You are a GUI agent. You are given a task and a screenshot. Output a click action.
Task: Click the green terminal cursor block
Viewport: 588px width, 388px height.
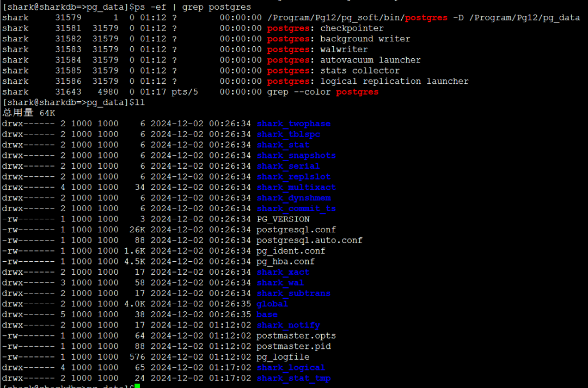[137, 386]
